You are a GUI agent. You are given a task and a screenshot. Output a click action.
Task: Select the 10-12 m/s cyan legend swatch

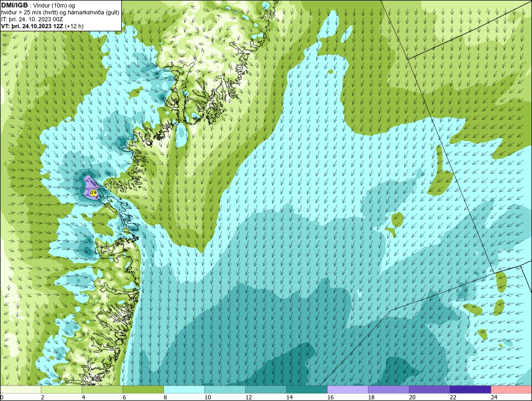(x=225, y=389)
